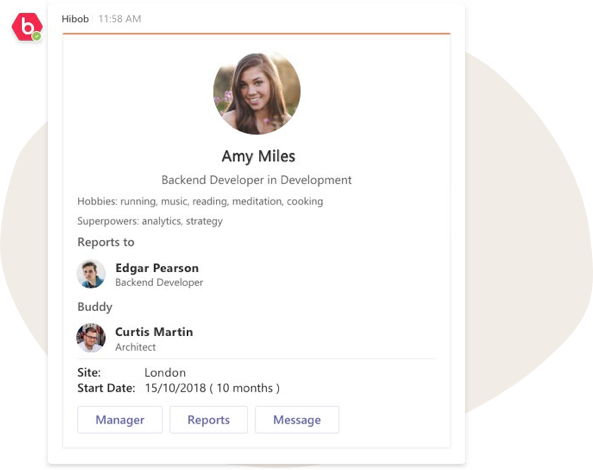Click the "Site:" label
The width and height of the screenshot is (593, 470).
pos(89,373)
